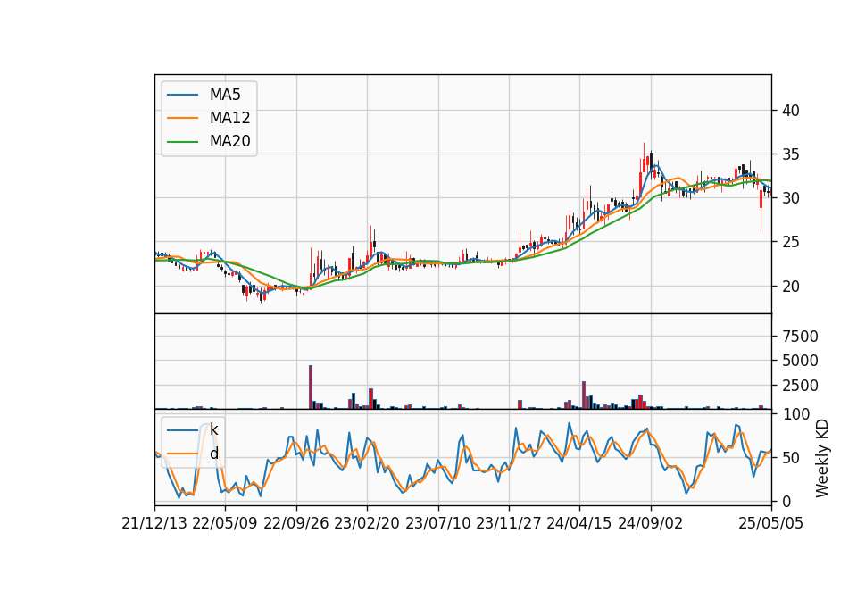
Task: Click the KD axis value 0
Action: pos(786,501)
